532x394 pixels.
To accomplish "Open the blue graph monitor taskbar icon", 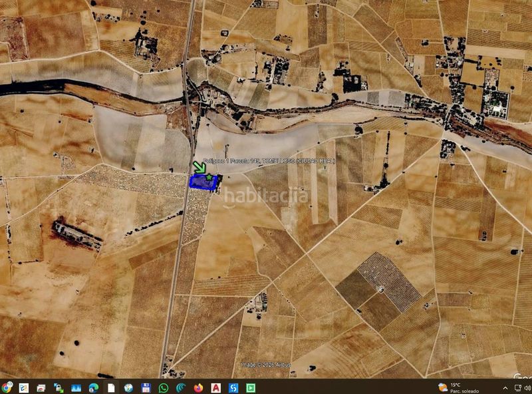I will 76,387.
